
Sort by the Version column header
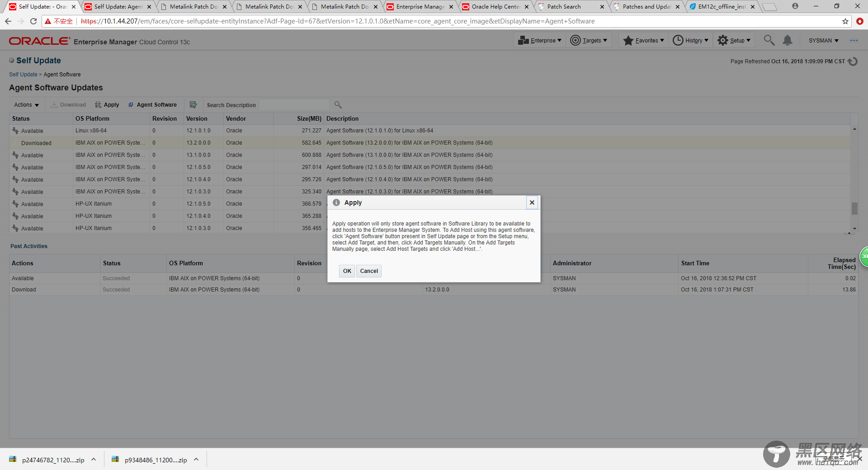coord(197,118)
